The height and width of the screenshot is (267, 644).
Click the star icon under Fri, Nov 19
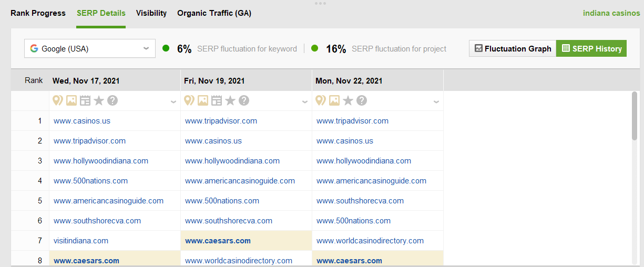click(x=230, y=100)
